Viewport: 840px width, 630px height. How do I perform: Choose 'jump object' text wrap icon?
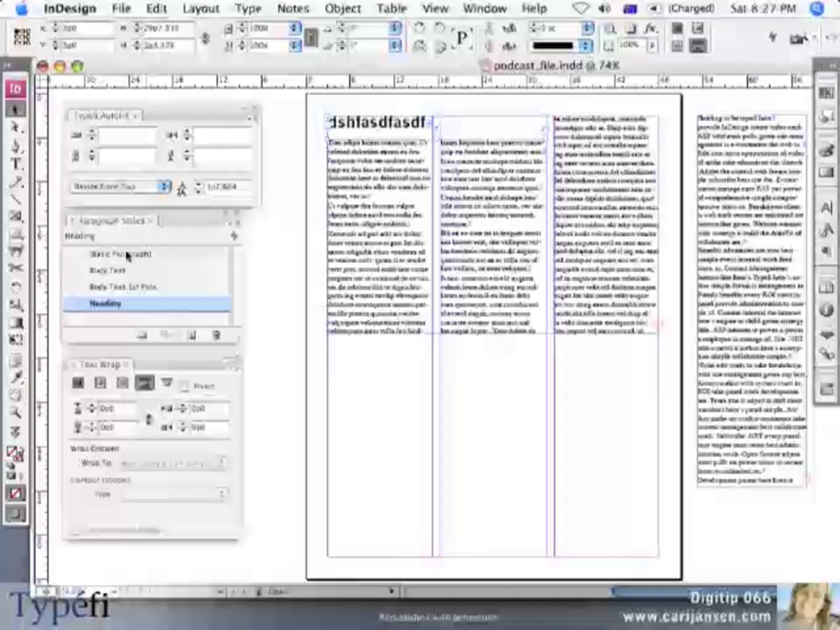click(145, 383)
